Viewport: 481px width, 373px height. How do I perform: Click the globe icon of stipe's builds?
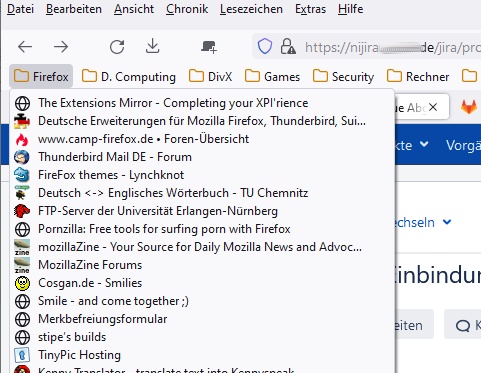pos(22,337)
